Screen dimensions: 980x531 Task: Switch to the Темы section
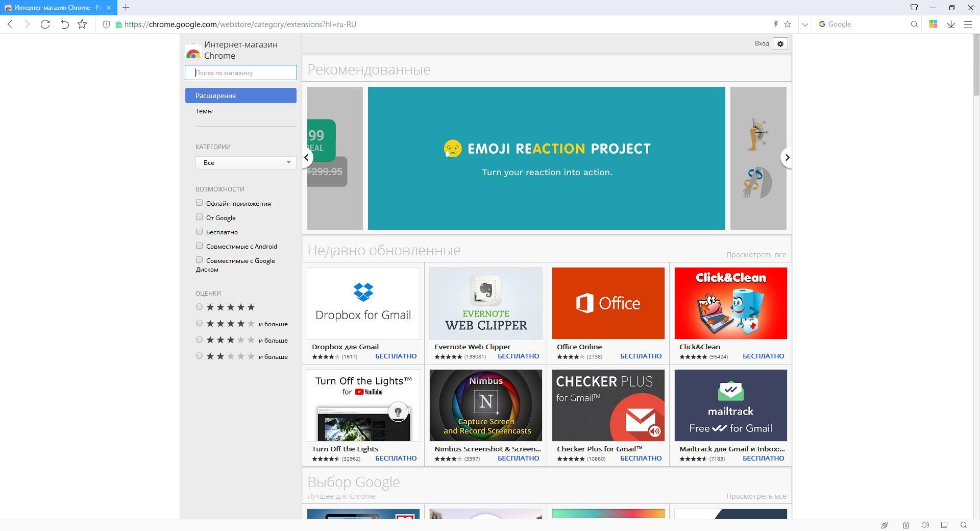tap(204, 111)
